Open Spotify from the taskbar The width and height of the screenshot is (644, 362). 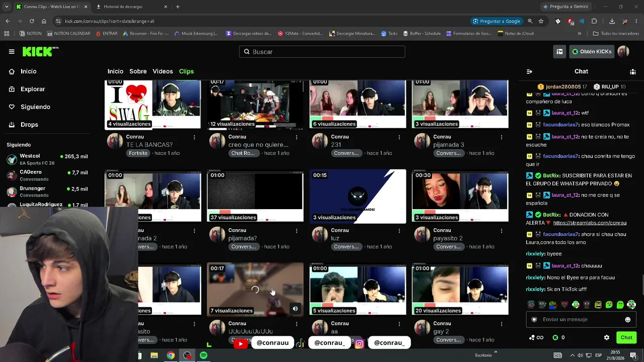tap(203, 355)
